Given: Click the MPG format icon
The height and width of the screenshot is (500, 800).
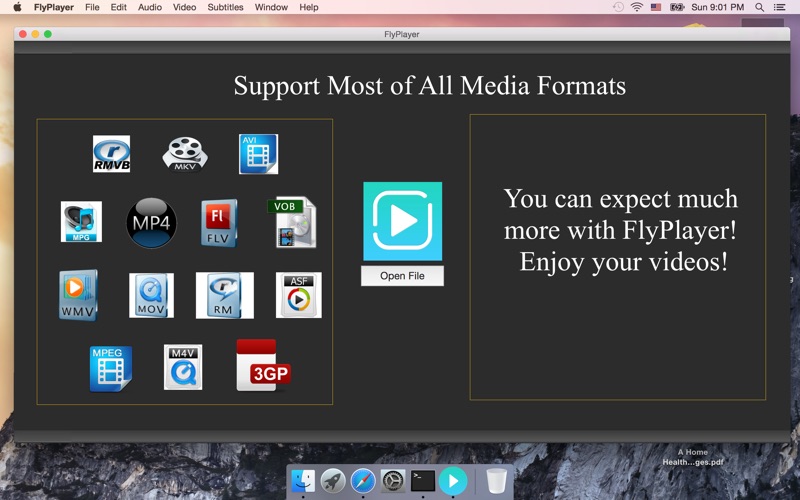Looking at the screenshot, I should pyautogui.click(x=81, y=221).
